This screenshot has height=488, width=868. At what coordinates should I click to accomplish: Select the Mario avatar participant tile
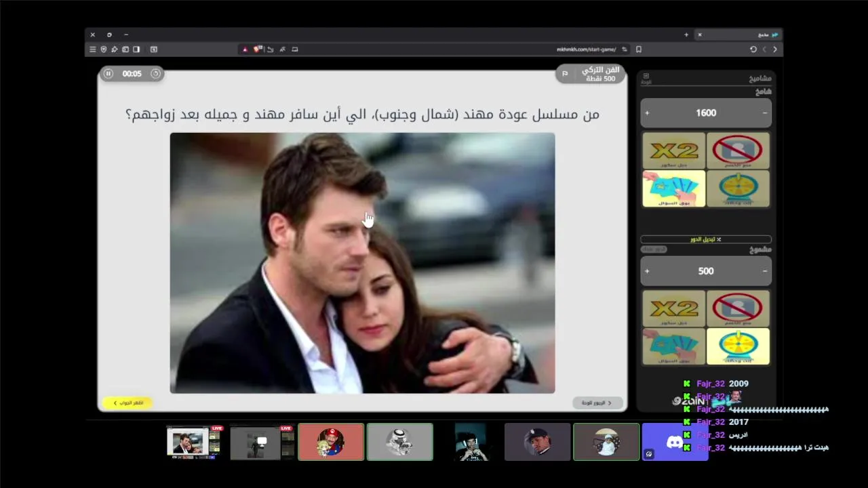click(331, 442)
